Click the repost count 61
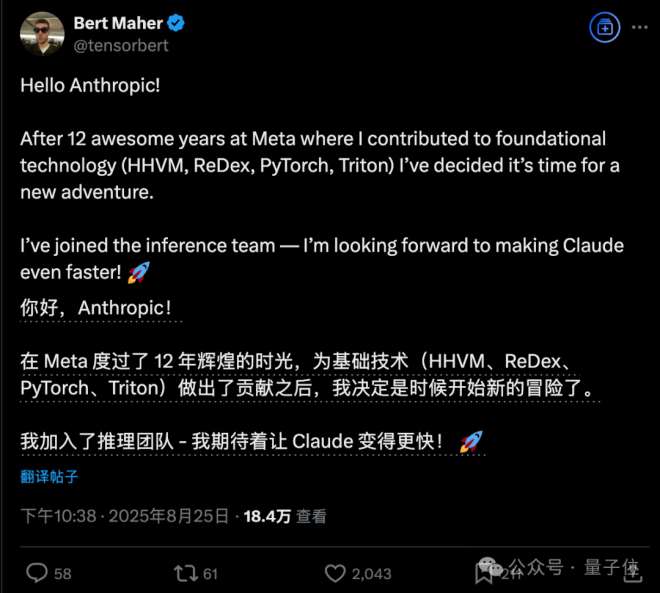660x593 pixels. tap(210, 573)
